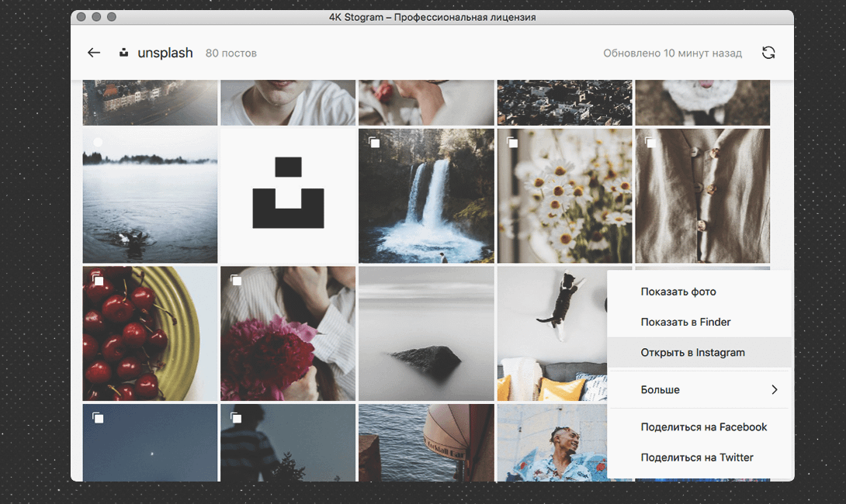Click the multi-photo icon on cherries post
This screenshot has width=846, height=504.
pos(98,280)
